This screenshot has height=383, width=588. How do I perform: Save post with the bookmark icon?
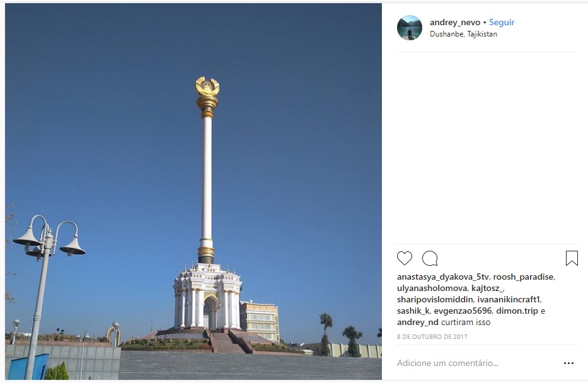coord(572,258)
